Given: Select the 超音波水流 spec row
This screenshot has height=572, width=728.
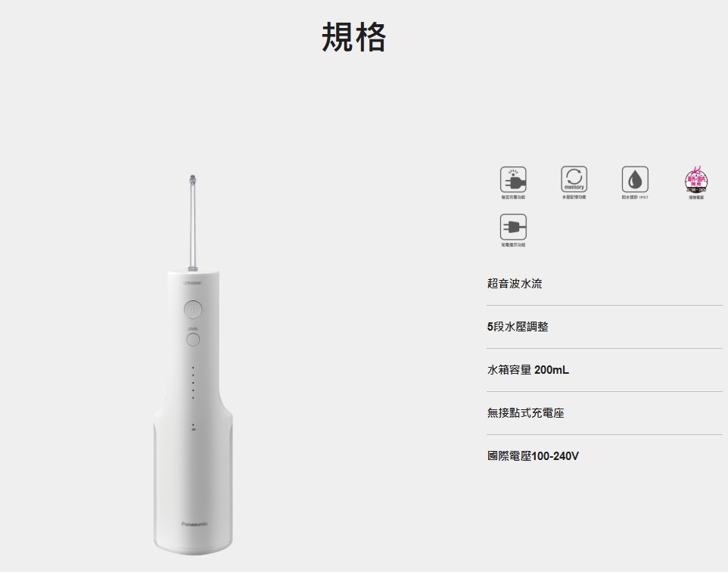Looking at the screenshot, I should click(x=604, y=284).
